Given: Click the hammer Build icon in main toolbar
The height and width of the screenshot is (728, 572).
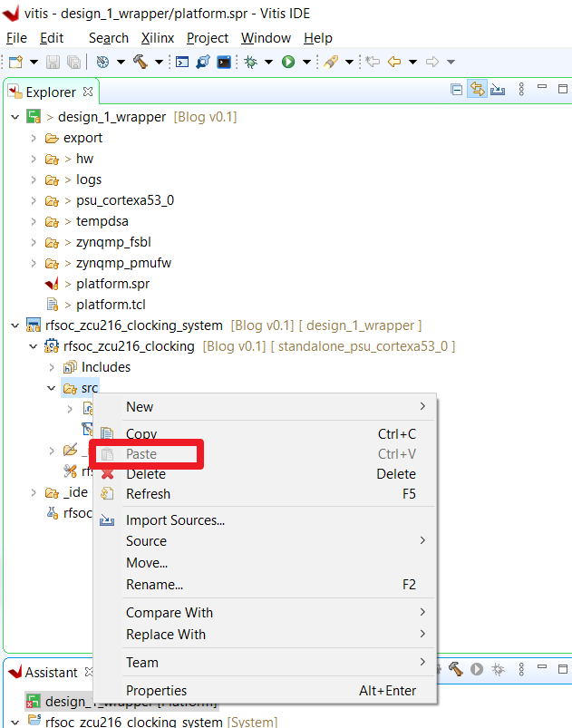Looking at the screenshot, I should (141, 62).
